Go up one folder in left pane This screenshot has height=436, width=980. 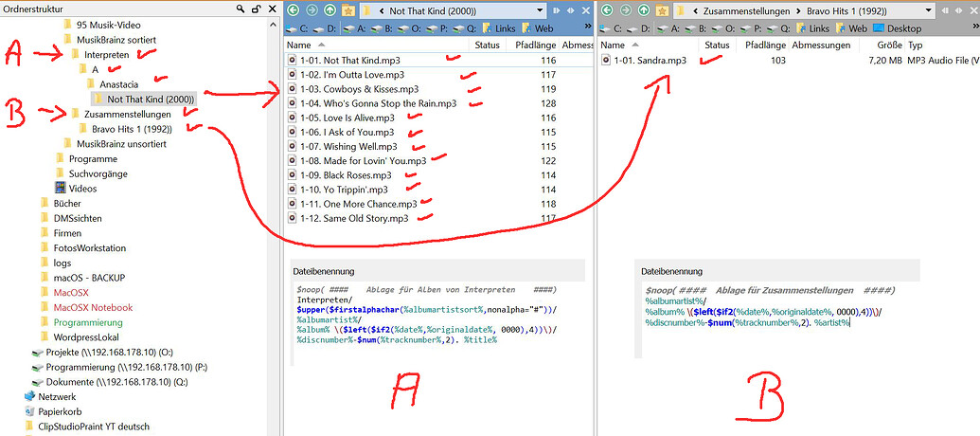(330, 10)
